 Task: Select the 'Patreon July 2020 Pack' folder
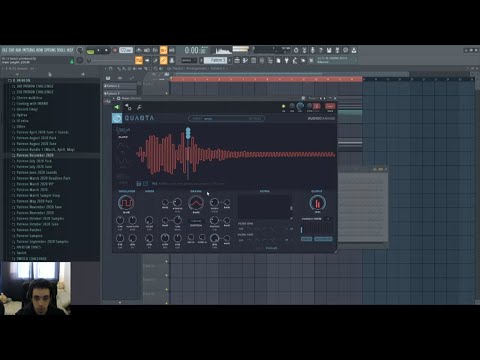[34, 161]
